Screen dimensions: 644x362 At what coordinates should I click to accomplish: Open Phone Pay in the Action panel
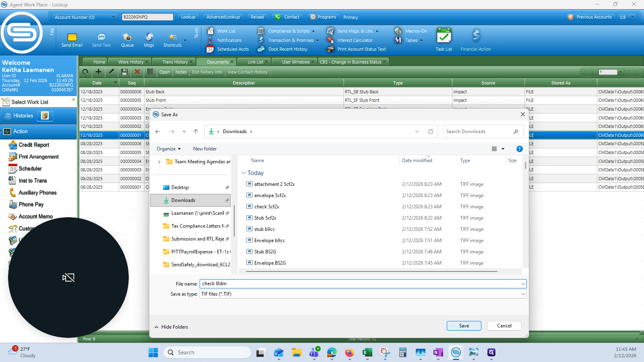tap(31, 204)
